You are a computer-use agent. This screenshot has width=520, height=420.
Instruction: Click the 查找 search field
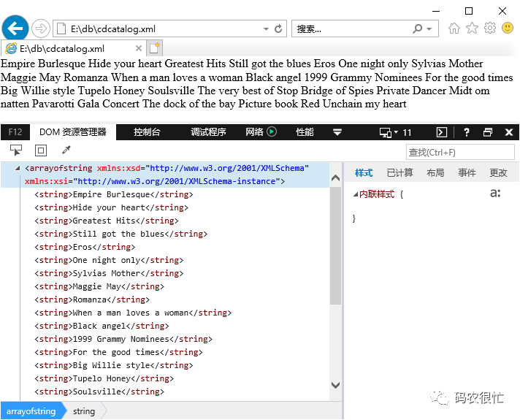460,152
